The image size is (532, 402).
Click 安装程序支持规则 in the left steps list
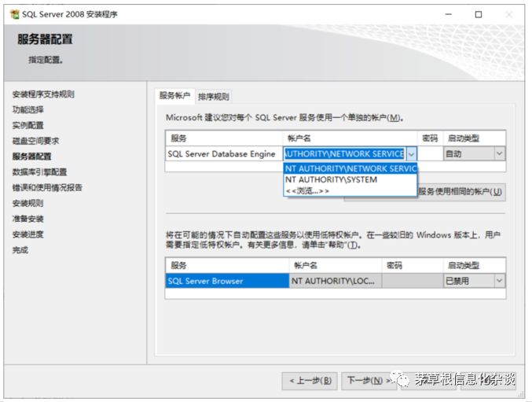(43, 94)
